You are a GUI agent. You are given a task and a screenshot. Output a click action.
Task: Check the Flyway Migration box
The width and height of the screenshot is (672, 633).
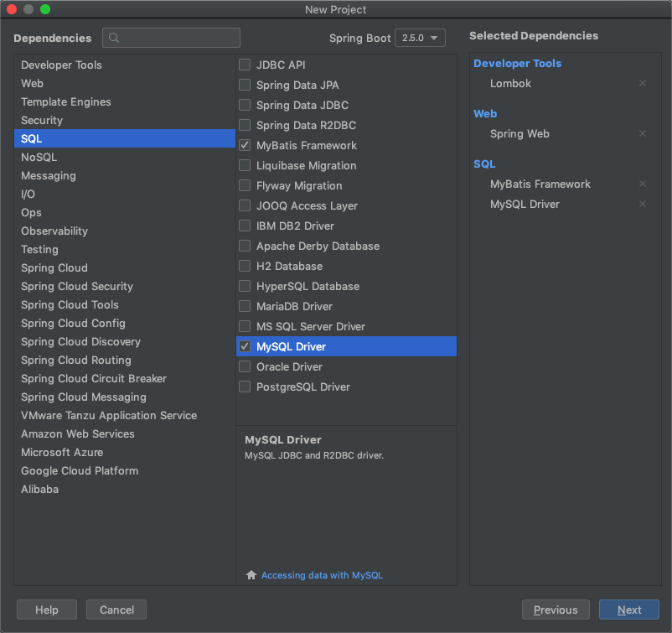(245, 185)
